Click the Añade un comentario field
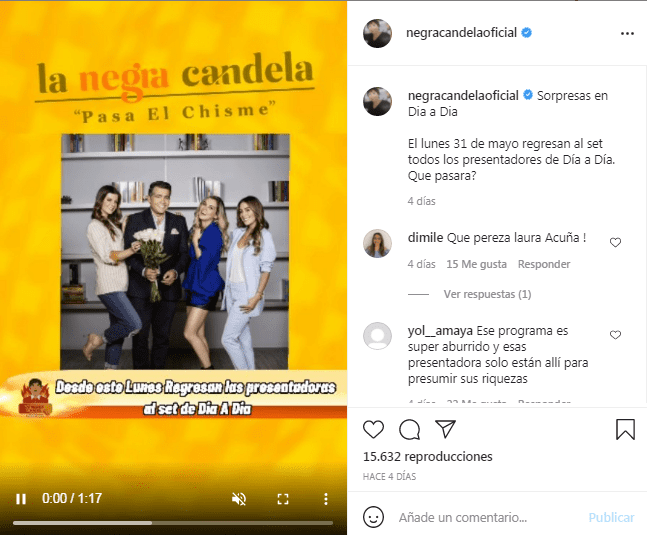Image resolution: width=647 pixels, height=535 pixels. (x=463, y=517)
